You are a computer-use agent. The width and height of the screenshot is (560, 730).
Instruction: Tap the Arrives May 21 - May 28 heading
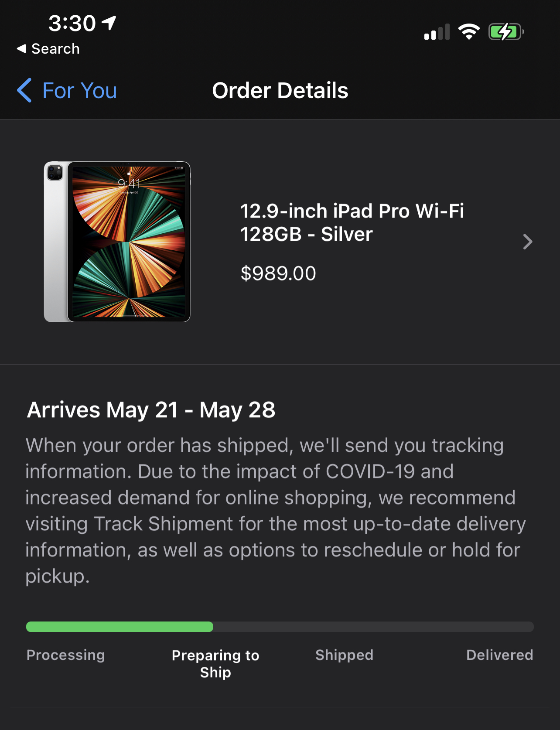(x=151, y=410)
